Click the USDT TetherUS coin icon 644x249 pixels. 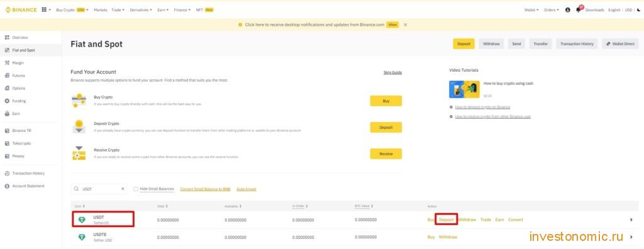pyautogui.click(x=82, y=220)
